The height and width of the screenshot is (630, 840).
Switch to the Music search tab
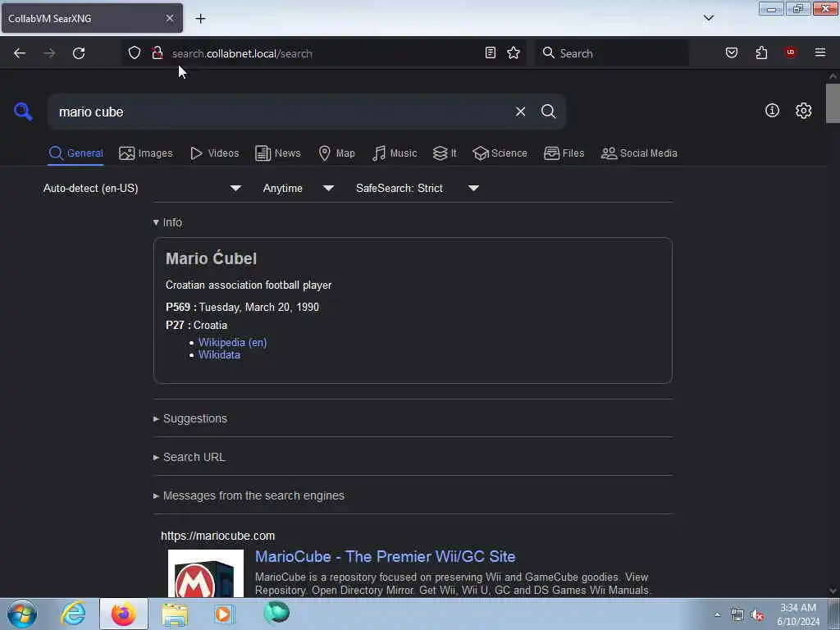[x=395, y=153]
